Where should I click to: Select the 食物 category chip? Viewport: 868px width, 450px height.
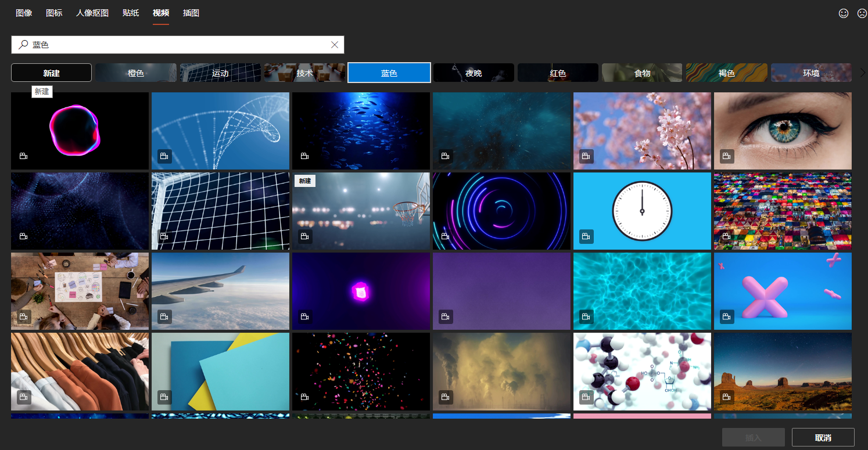pos(642,73)
